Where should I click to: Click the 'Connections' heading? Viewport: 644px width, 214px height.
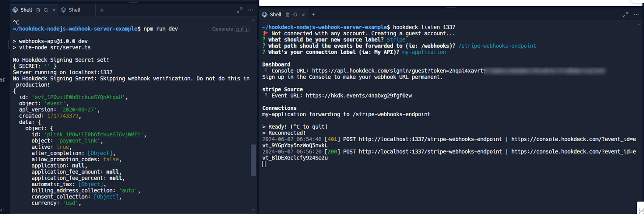(279, 108)
